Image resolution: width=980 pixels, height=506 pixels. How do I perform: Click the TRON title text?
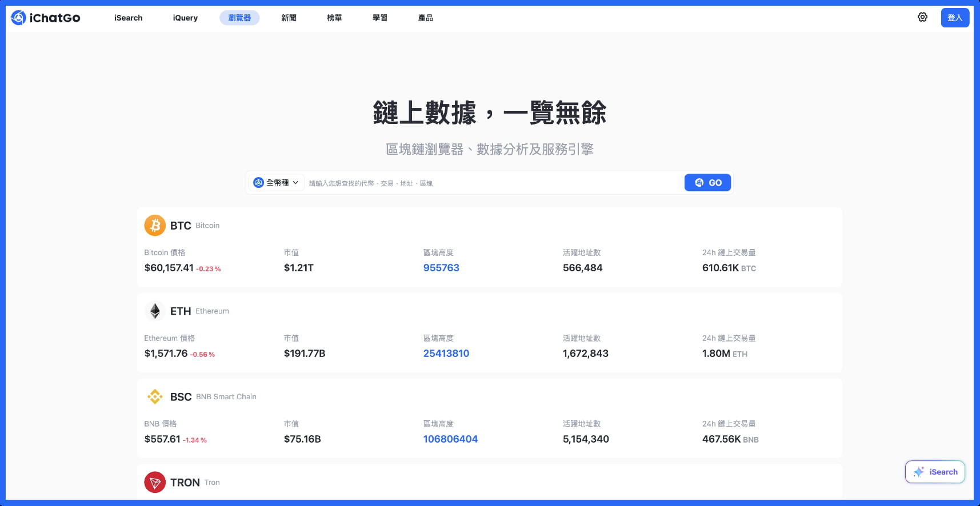185,483
